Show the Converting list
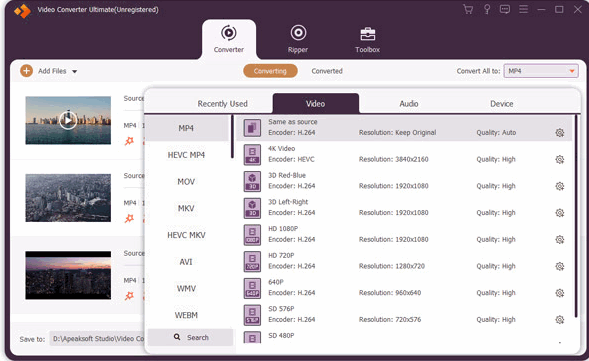 [270, 71]
